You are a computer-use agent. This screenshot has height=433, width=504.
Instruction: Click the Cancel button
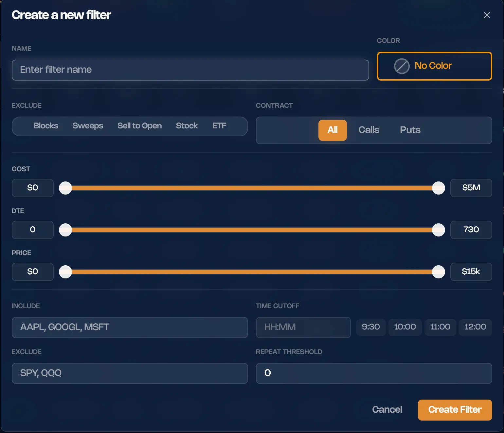[387, 410]
